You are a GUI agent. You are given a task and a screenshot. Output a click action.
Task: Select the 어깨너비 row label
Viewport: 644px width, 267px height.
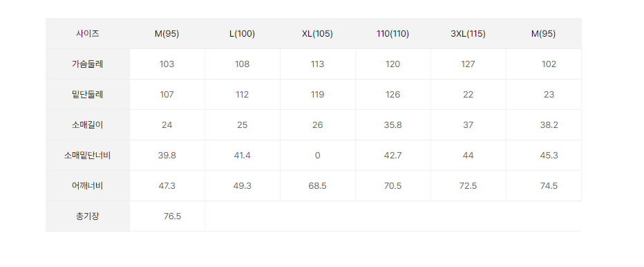point(88,186)
